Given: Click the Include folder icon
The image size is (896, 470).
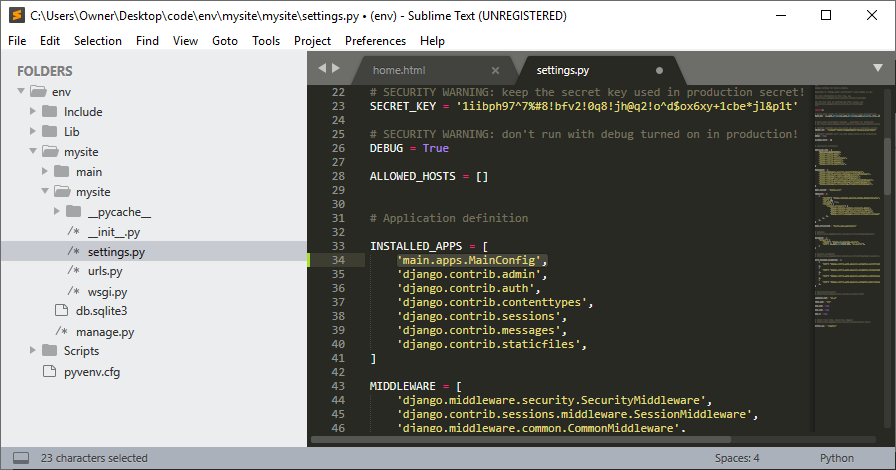Looking at the screenshot, I should point(50,111).
